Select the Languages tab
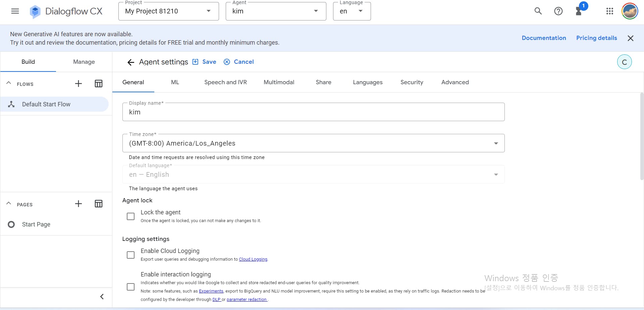644x310 pixels. click(x=368, y=82)
